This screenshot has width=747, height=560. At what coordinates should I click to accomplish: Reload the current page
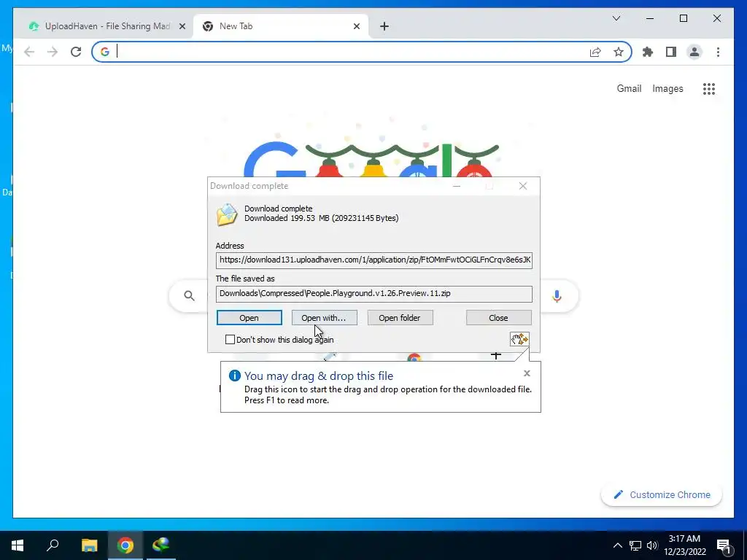pyautogui.click(x=76, y=52)
